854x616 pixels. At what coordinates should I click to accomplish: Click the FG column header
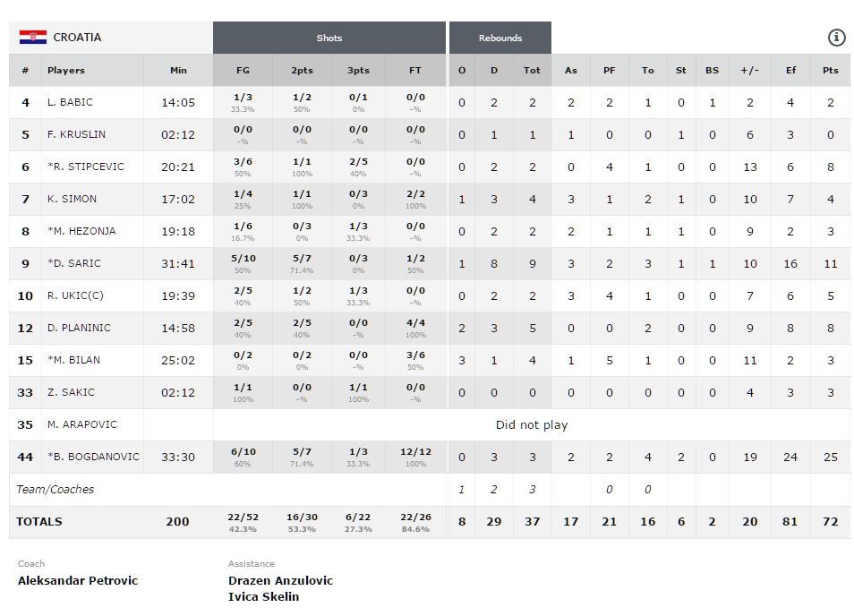click(x=243, y=70)
